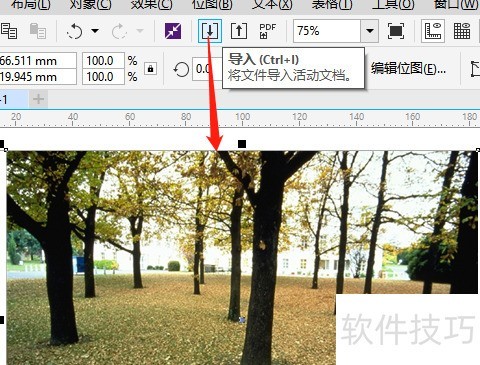This screenshot has height=365, width=480.
Task: Click the rotation angle icon
Action: (181, 70)
